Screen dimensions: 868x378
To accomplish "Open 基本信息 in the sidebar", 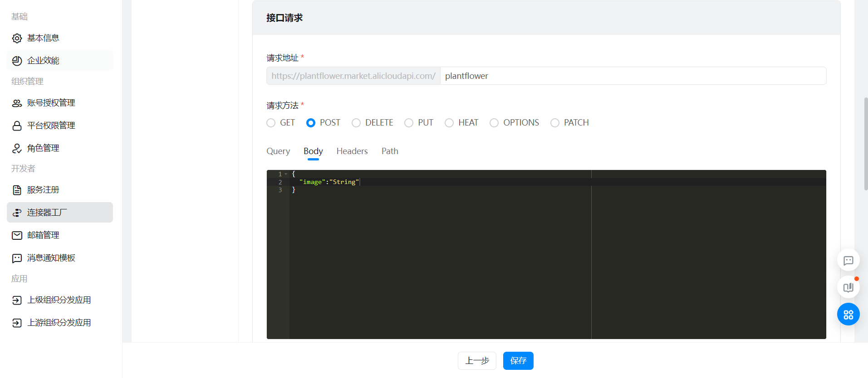I will [x=60, y=38].
